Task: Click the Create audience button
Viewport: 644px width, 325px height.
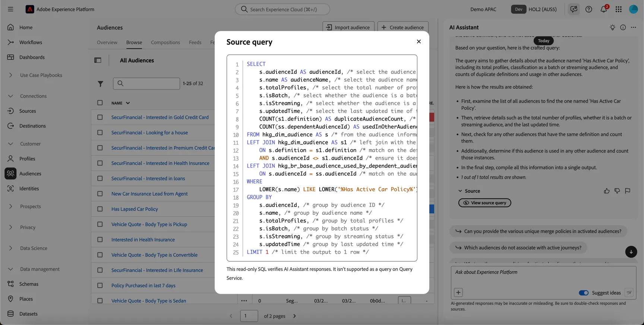Action: [403, 27]
